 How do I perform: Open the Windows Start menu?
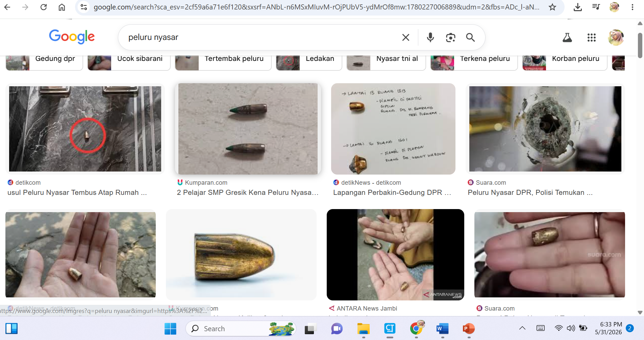(170, 328)
